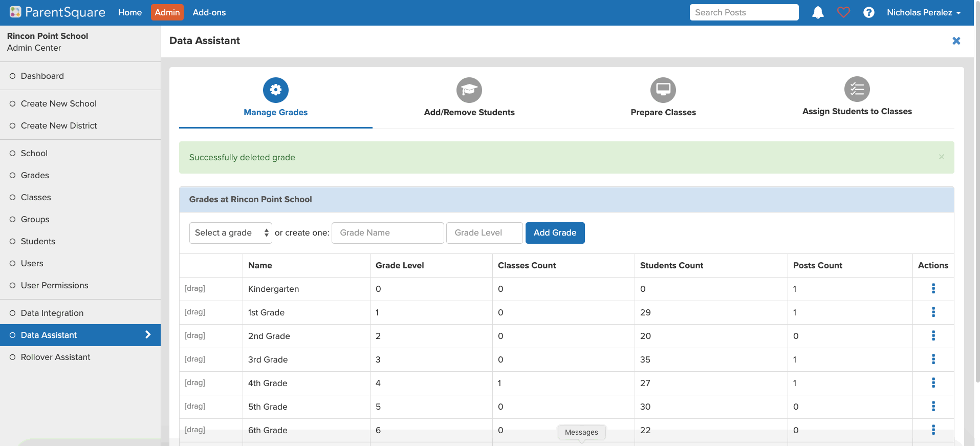
Task: Click the drag handle for 3rd Grade
Action: 194,359
